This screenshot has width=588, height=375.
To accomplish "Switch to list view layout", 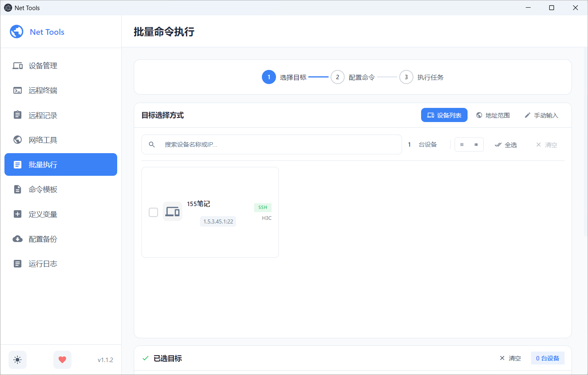I will [x=476, y=145].
